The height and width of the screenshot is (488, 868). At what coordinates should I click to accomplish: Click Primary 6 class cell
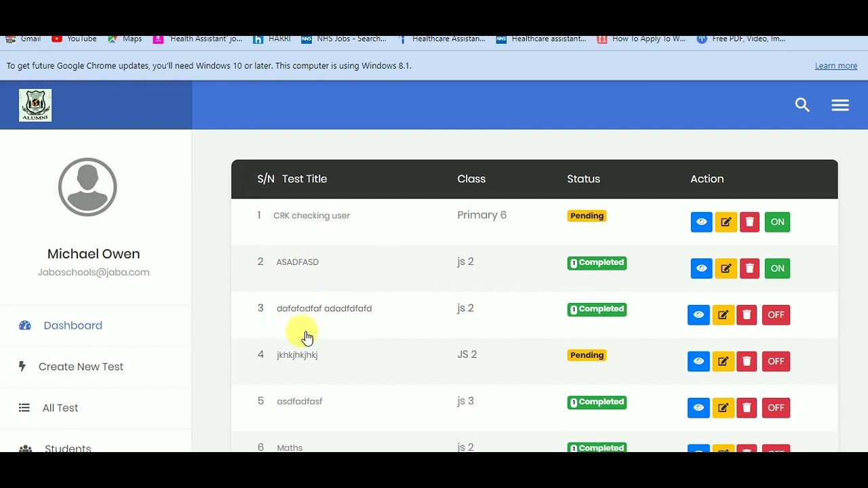[481, 215]
